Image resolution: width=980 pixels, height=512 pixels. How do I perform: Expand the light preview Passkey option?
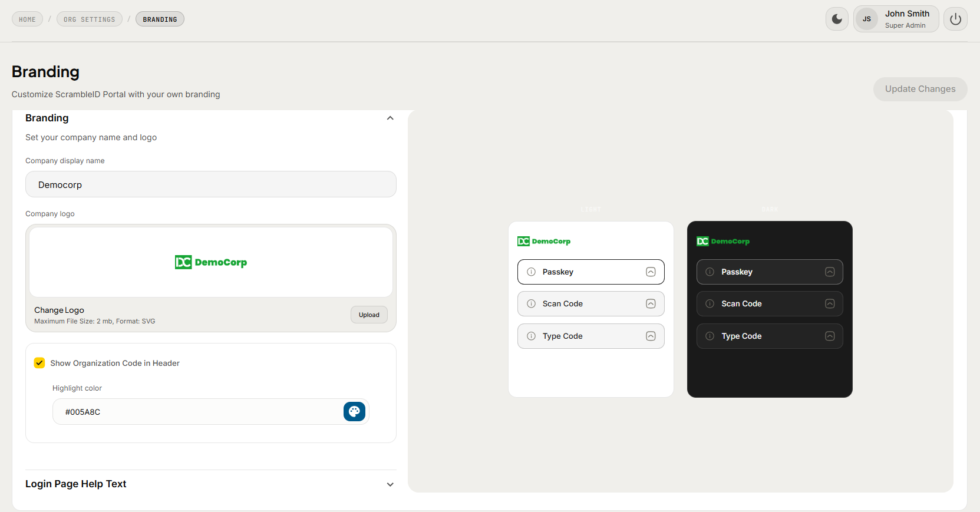[651, 272]
